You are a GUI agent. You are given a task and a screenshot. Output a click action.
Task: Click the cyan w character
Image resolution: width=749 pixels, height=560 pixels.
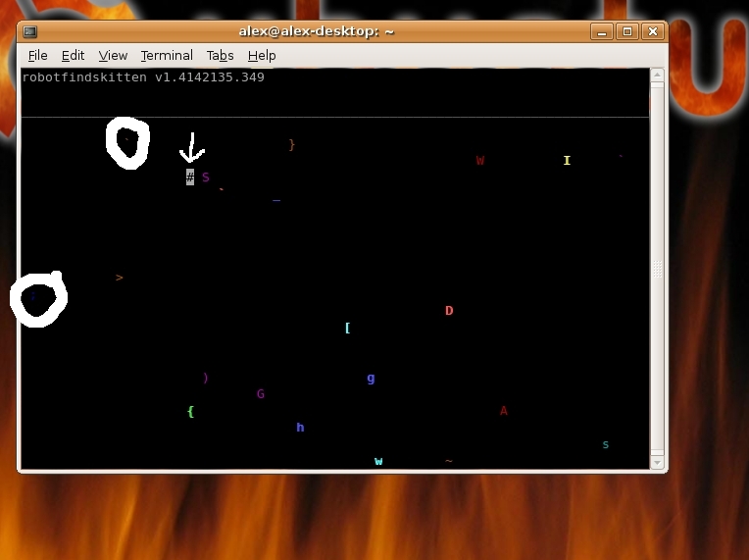pyautogui.click(x=378, y=462)
